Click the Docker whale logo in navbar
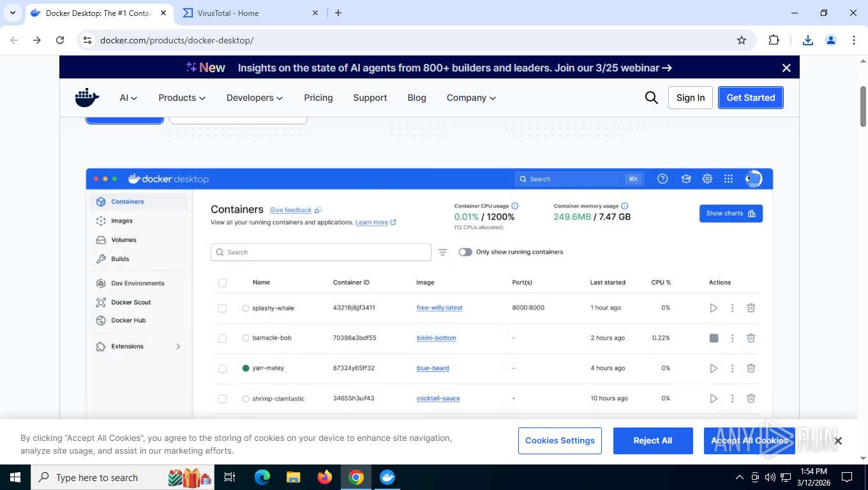This screenshot has height=490, width=868. (87, 98)
